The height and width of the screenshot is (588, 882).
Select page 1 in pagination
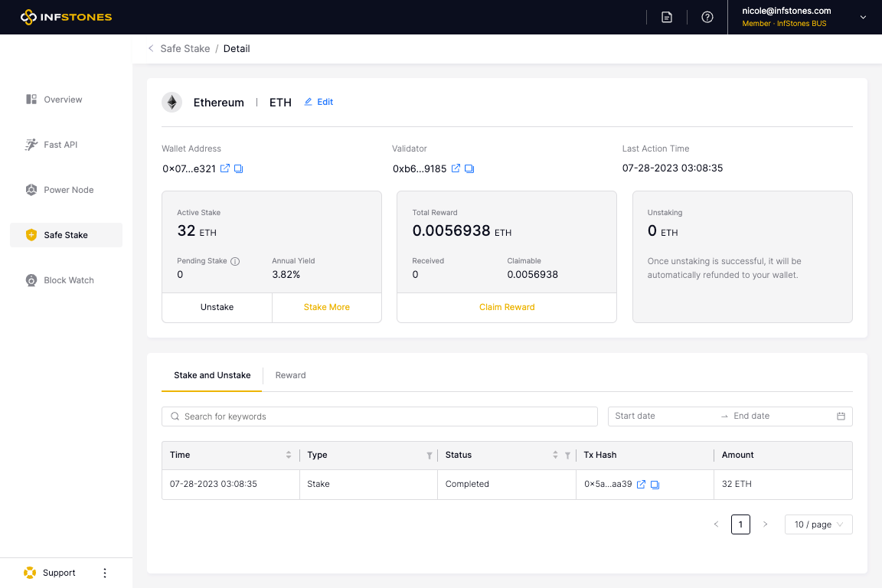click(x=740, y=524)
